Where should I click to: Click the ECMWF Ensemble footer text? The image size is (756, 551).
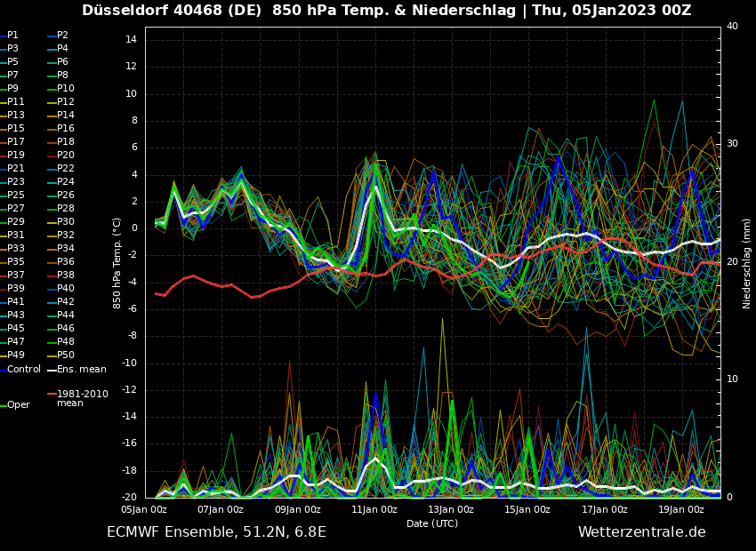216,532
